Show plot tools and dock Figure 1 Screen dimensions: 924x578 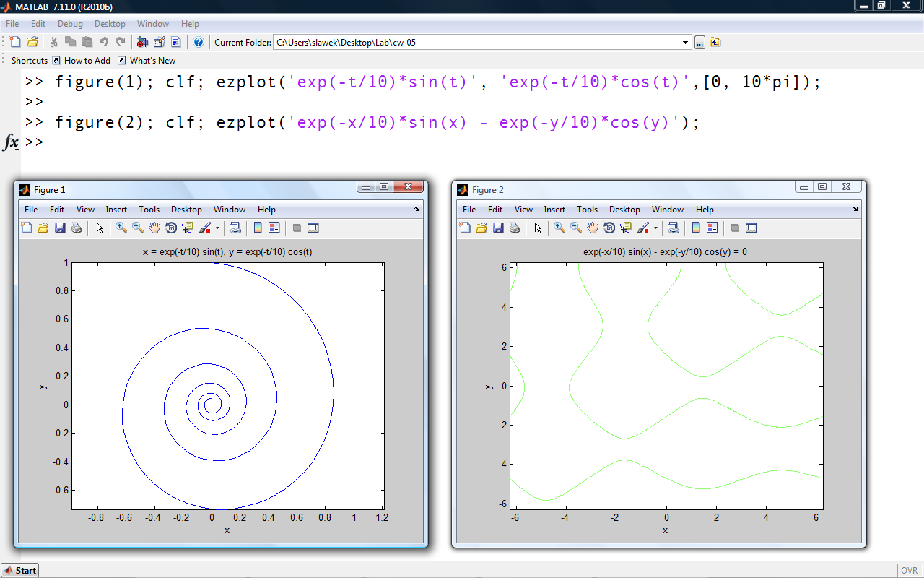[x=313, y=228]
